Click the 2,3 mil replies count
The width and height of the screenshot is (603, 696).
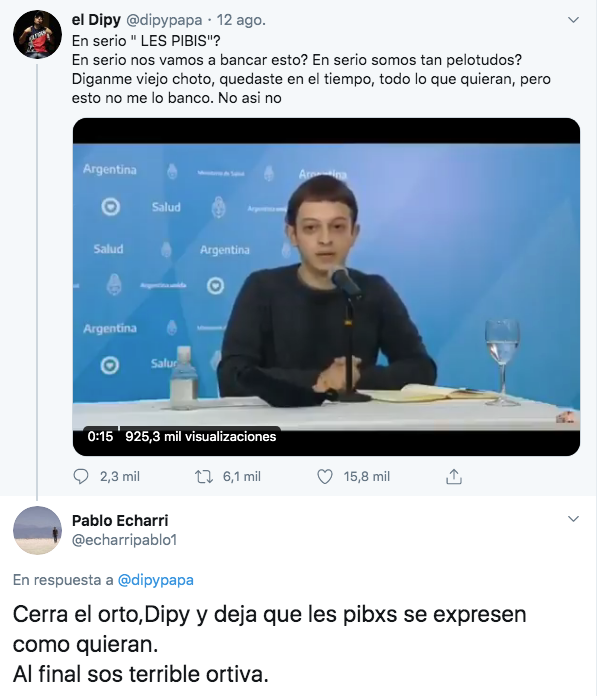point(119,477)
